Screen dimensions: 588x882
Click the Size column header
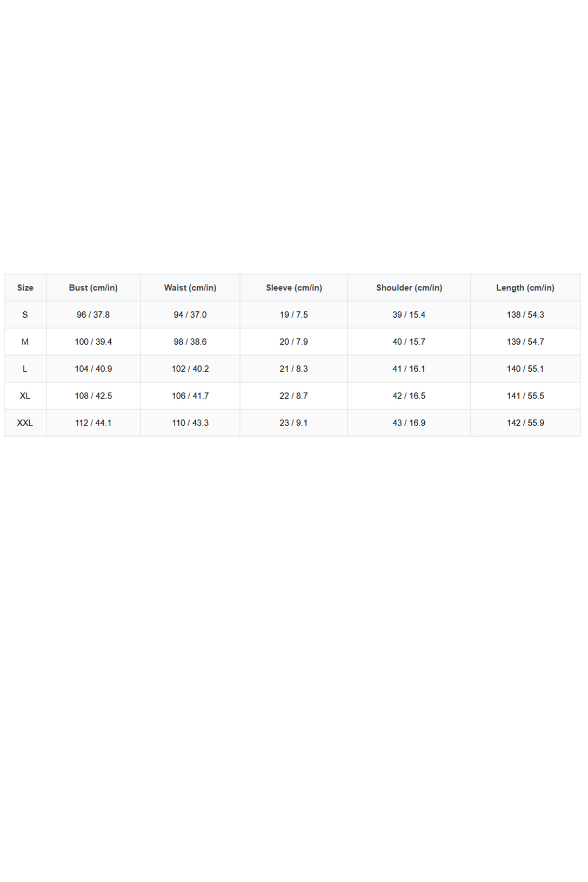pos(25,288)
